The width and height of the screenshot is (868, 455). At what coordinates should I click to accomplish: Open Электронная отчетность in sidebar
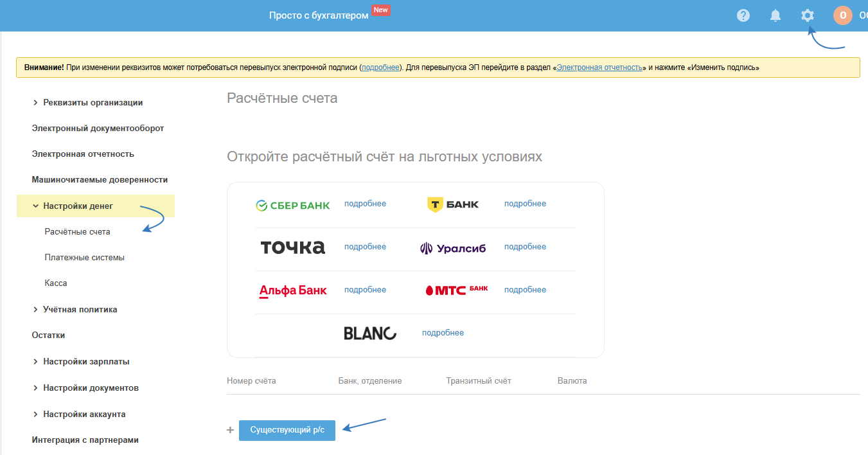83,154
